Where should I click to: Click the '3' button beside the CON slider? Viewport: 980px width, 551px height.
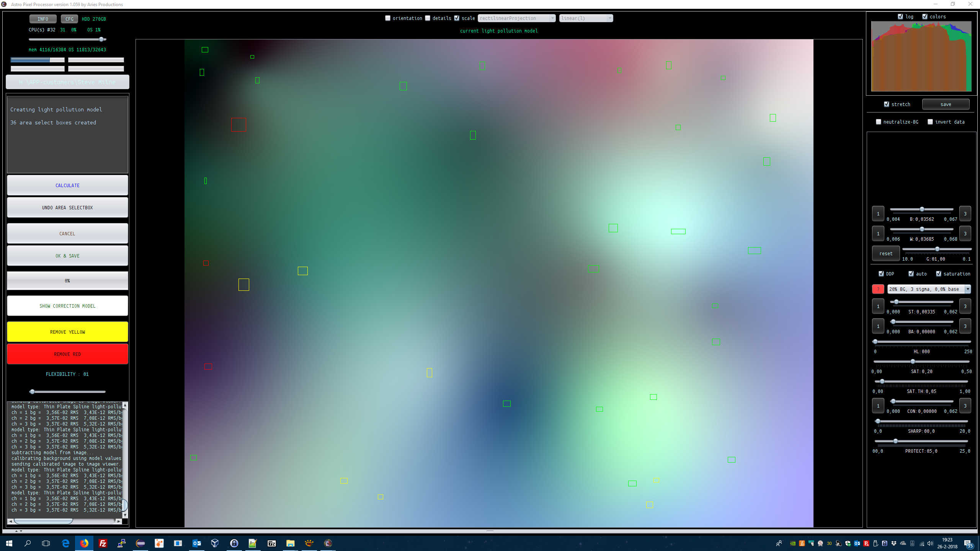[x=965, y=406]
